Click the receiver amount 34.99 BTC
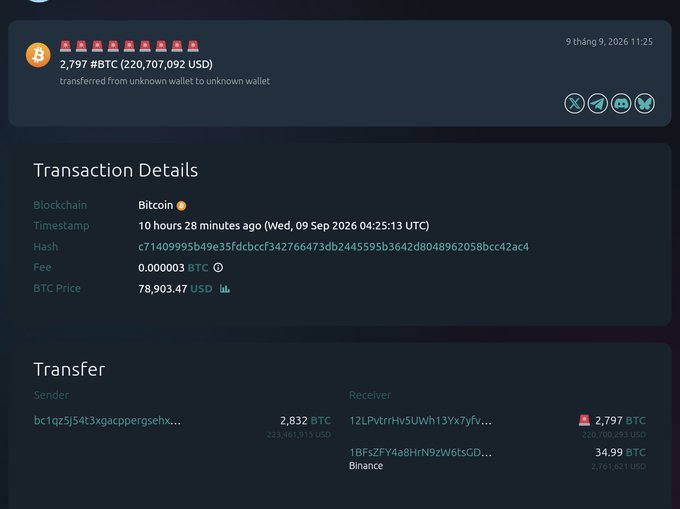This screenshot has width=680, height=509. tap(620, 452)
